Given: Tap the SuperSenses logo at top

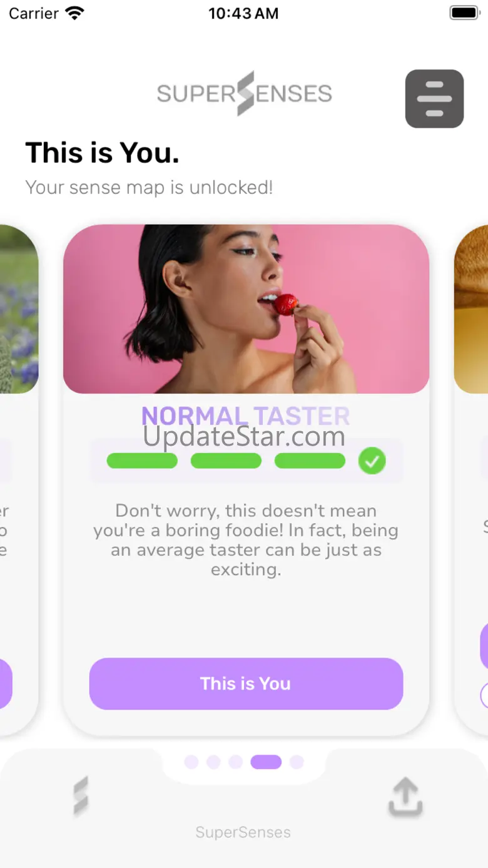Looking at the screenshot, I should tap(244, 94).
